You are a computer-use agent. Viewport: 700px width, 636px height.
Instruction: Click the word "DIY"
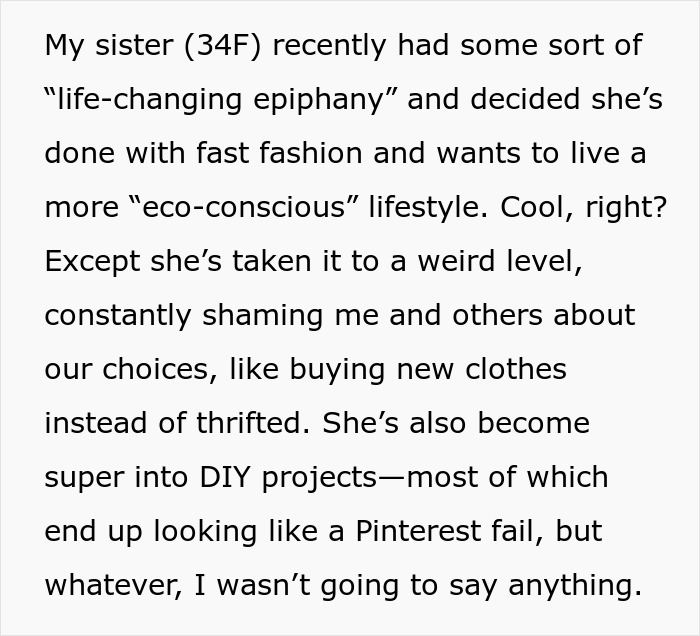pos(224,477)
